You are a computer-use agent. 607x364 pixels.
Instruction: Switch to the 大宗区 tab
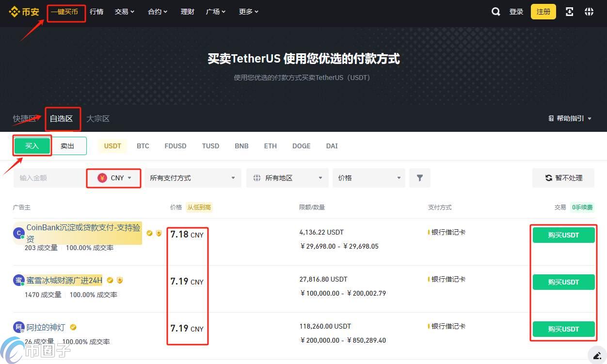tap(97, 118)
